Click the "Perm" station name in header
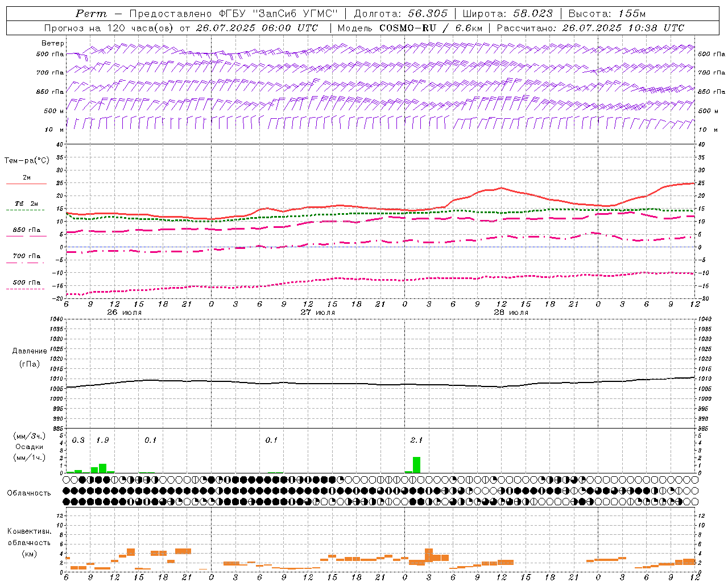Screen dimensions: 728x582 click(x=92, y=14)
